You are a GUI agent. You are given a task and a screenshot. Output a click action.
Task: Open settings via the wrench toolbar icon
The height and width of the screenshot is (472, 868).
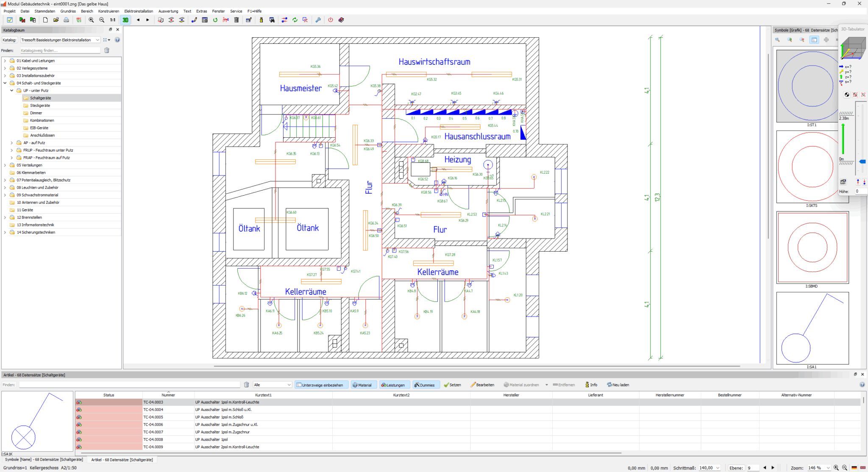318,20
